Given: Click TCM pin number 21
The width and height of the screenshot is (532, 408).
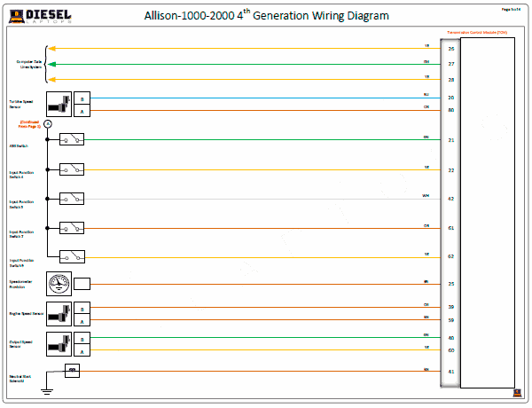Looking at the screenshot, I should (x=451, y=140).
